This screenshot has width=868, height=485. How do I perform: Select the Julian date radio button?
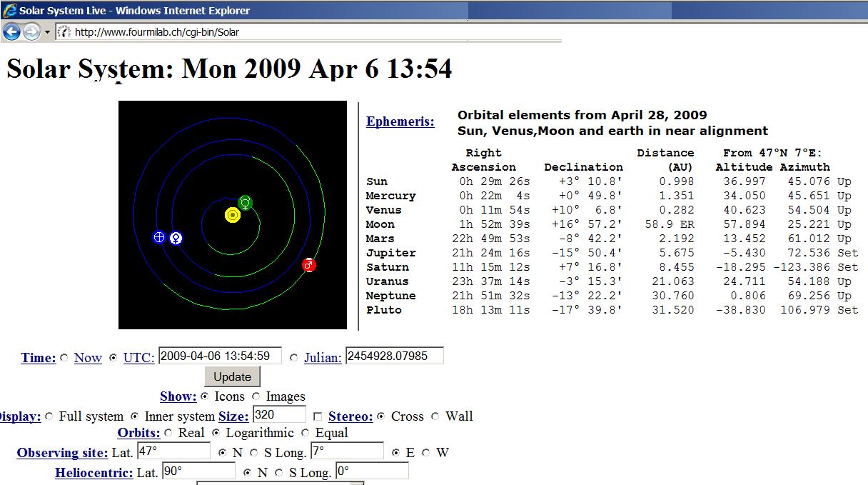pyautogui.click(x=294, y=358)
